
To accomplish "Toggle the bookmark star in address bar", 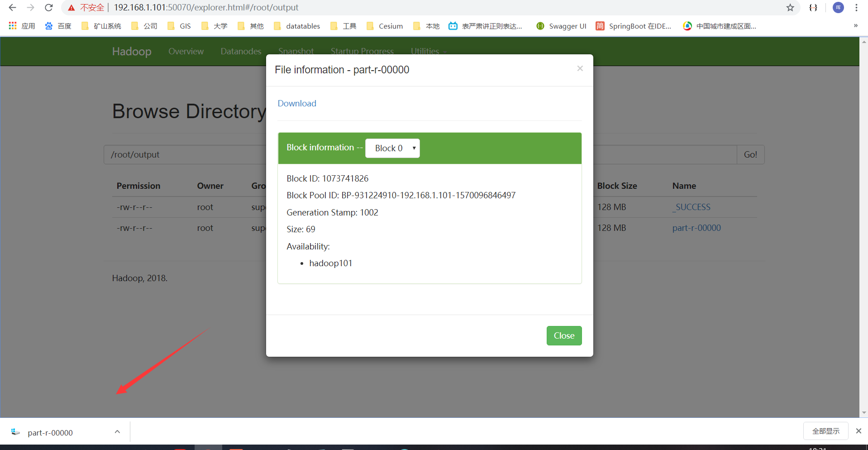I will [x=790, y=8].
